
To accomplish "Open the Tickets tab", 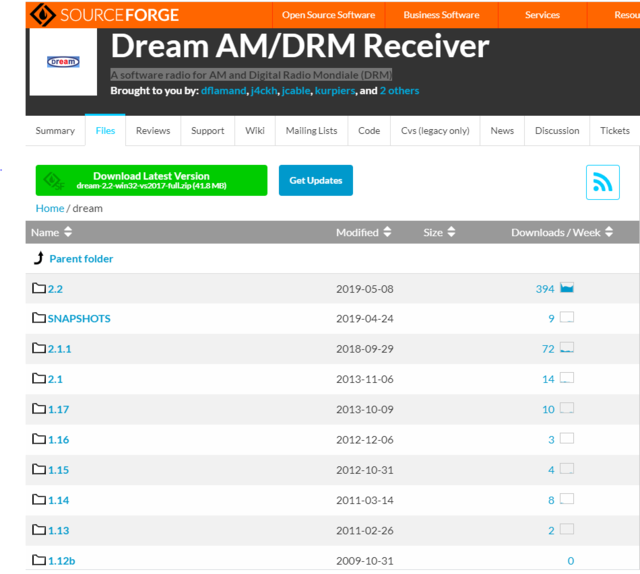I will [x=615, y=131].
